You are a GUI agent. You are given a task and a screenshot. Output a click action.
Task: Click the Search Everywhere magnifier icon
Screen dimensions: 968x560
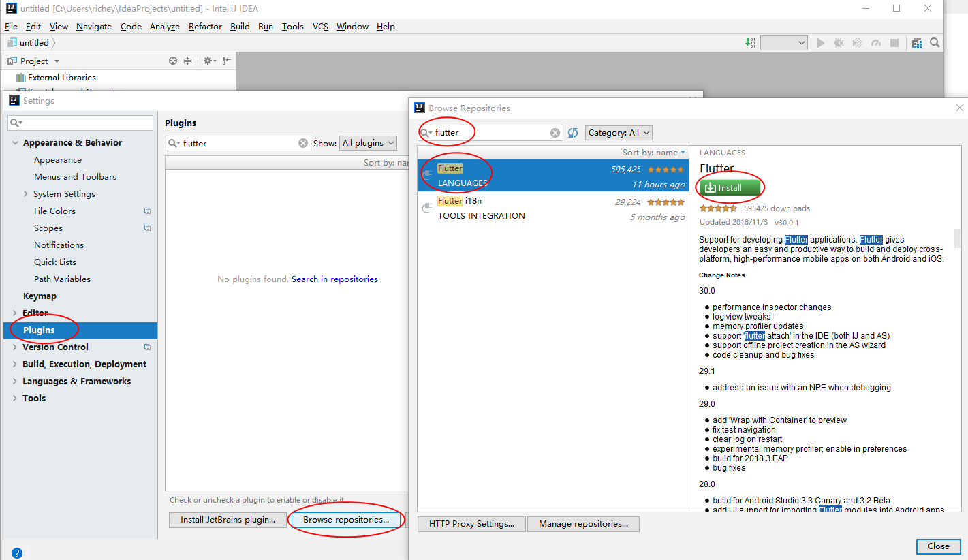point(935,43)
